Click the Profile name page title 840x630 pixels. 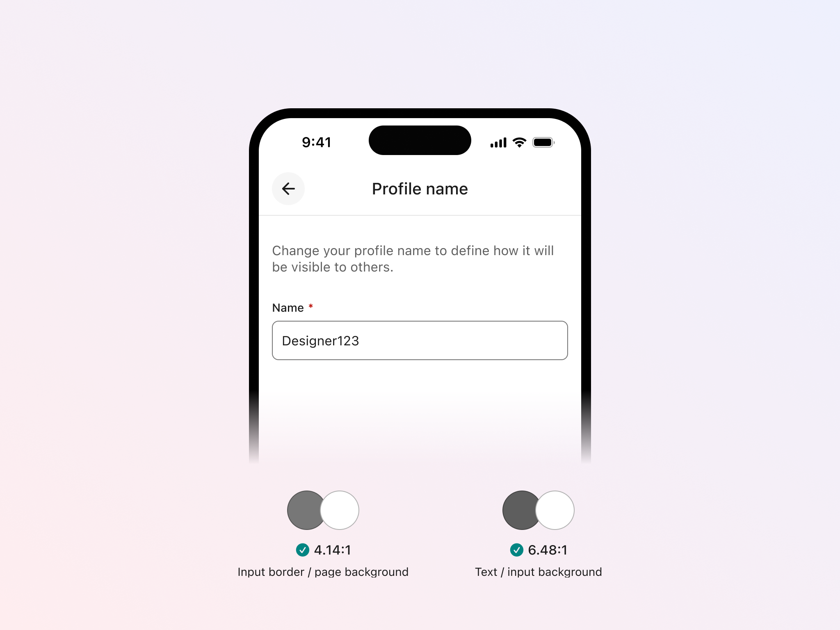(419, 189)
